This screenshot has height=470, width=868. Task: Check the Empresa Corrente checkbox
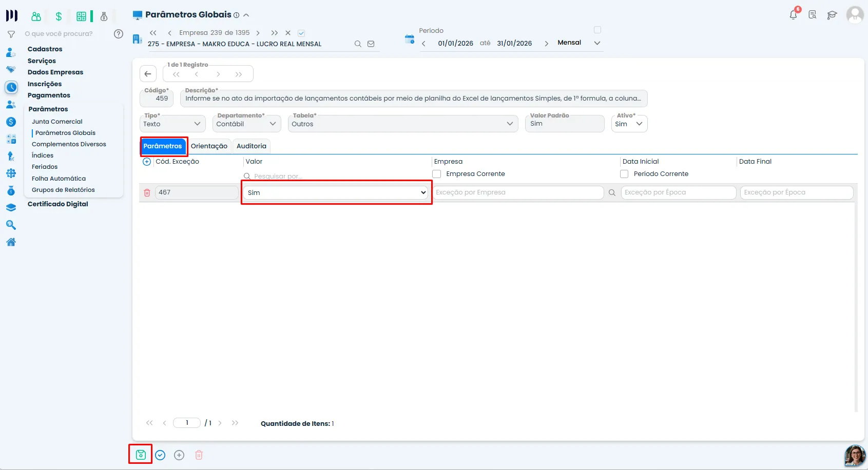437,174
